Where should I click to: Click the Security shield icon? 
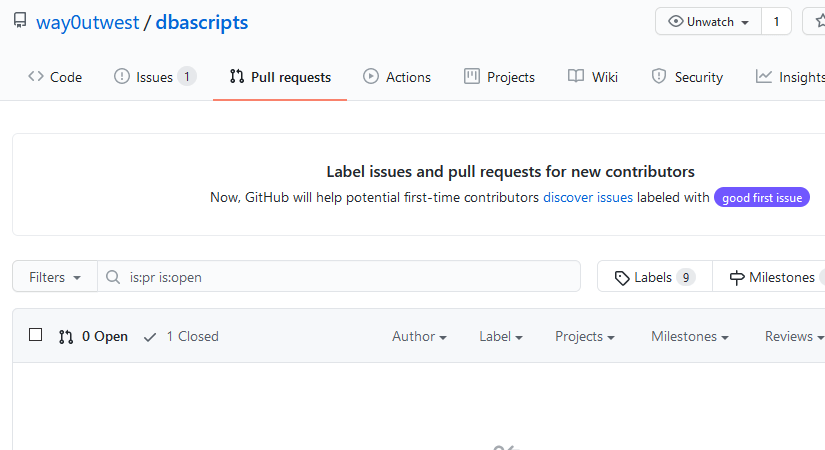659,77
